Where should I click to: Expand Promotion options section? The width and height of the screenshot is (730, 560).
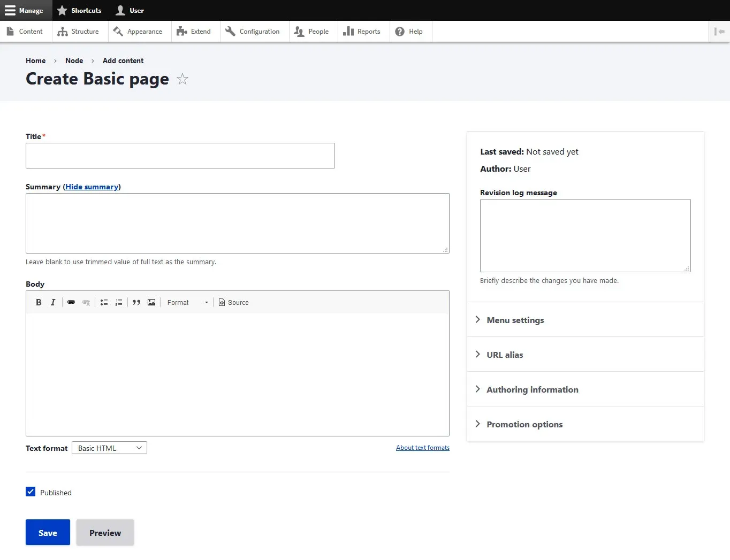(x=585, y=424)
